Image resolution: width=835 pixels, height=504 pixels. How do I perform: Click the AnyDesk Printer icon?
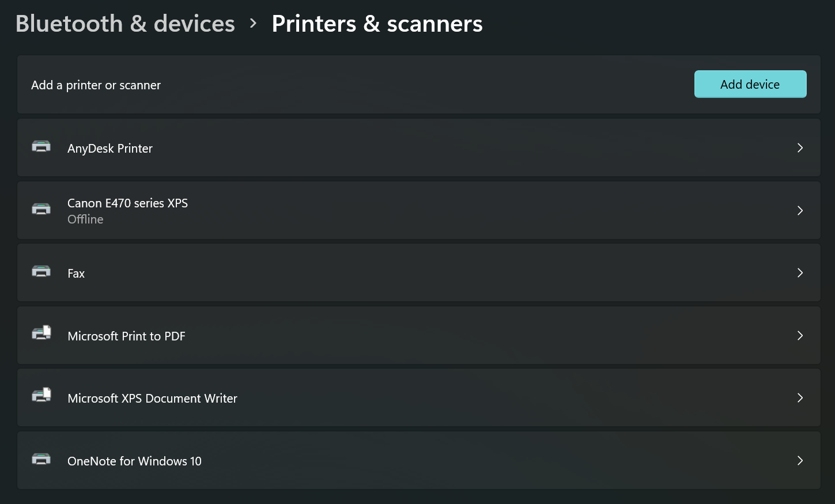[x=41, y=147]
